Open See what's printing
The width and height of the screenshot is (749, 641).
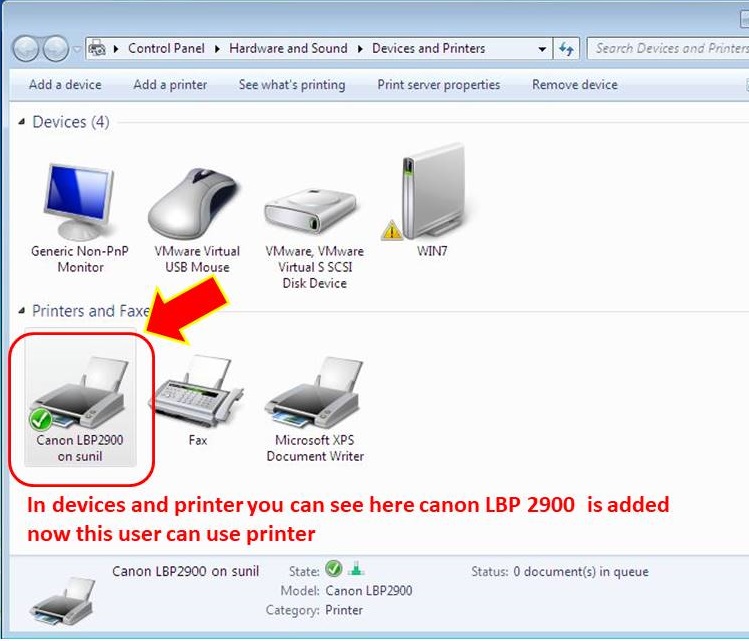(x=292, y=85)
